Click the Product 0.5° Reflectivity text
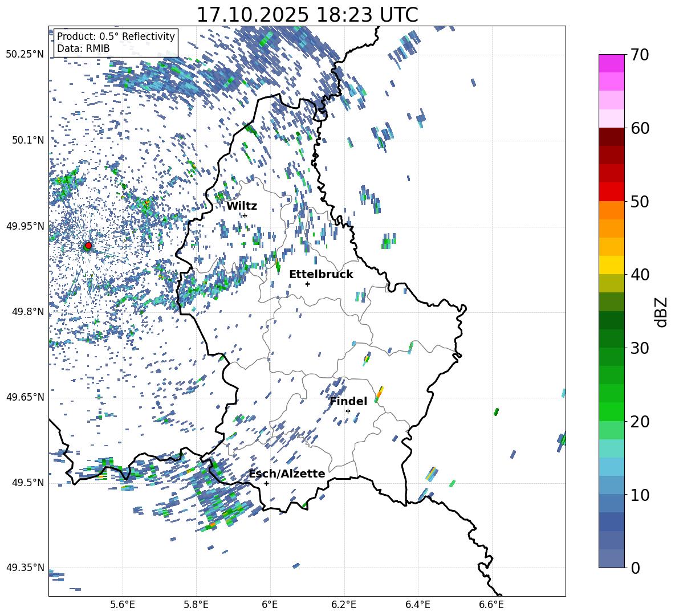 116,36
